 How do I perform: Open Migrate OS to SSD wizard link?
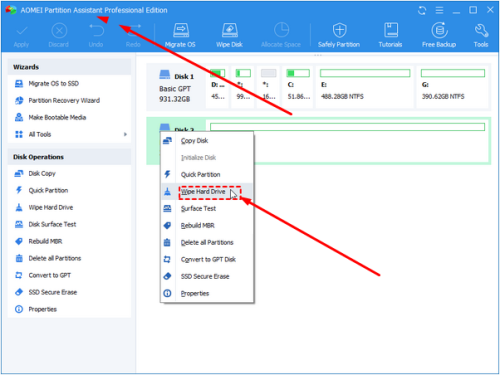pos(54,84)
